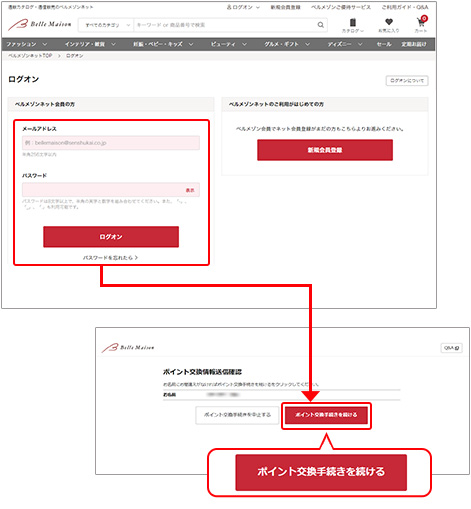The image size is (471, 509).
Task: Open the 定期お届け menu item
Action: click(x=414, y=44)
